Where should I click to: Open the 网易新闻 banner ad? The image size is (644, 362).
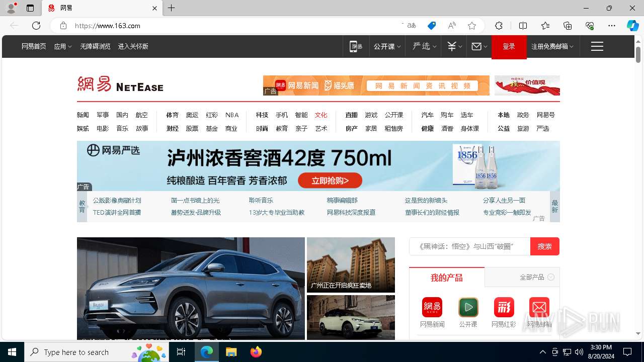[x=376, y=85]
